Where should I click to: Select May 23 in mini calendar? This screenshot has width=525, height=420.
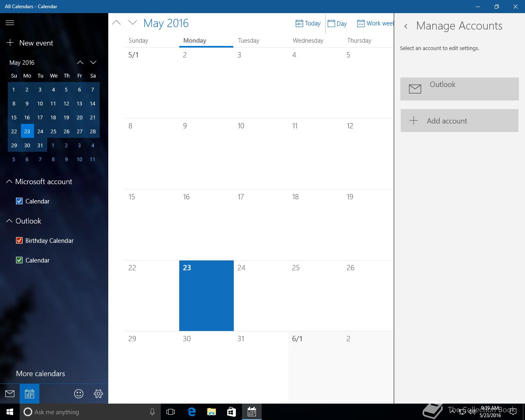[x=27, y=131]
